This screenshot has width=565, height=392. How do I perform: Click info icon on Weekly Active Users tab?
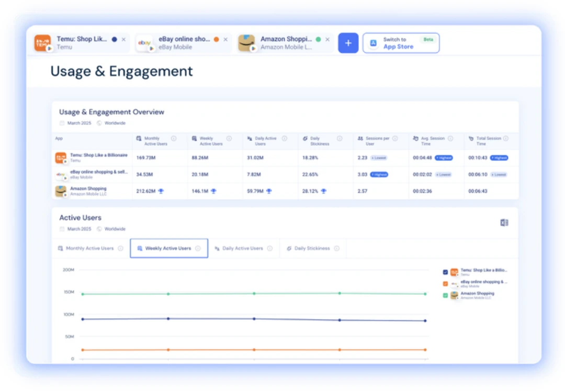pos(198,248)
